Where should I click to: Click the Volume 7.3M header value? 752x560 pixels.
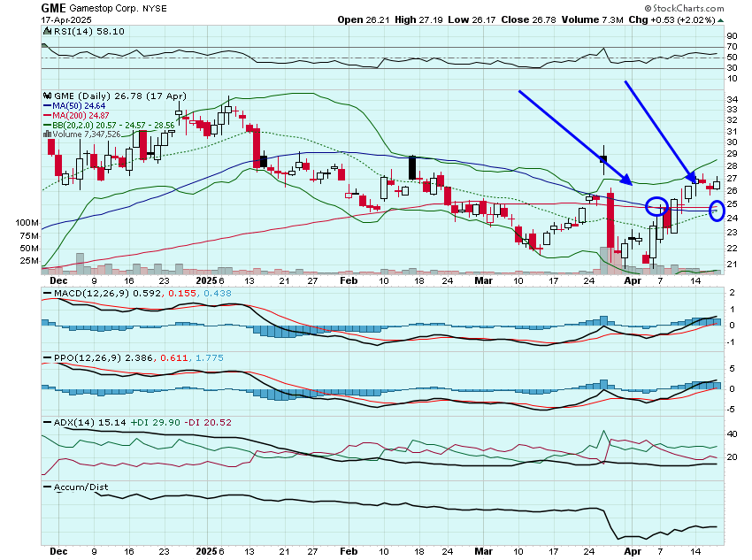coord(592,19)
